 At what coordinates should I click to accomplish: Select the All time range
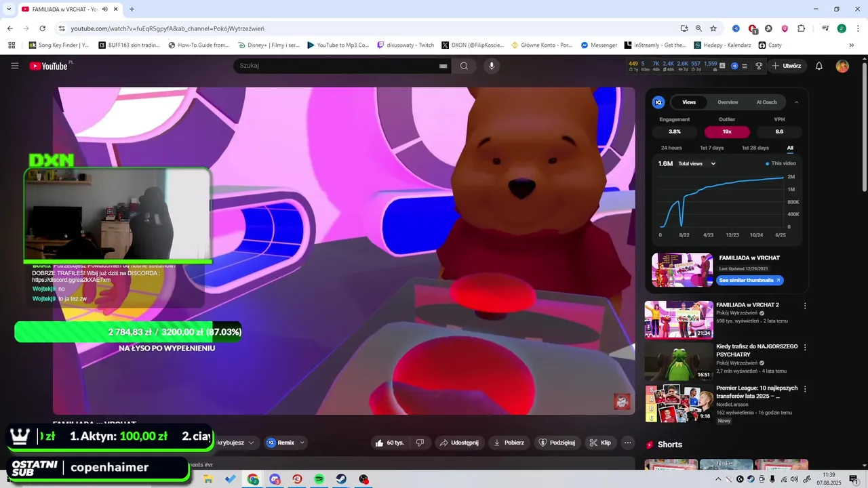(x=790, y=148)
